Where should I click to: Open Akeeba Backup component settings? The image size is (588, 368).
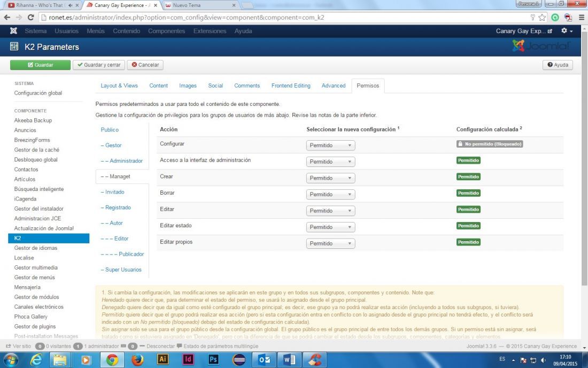[33, 120]
